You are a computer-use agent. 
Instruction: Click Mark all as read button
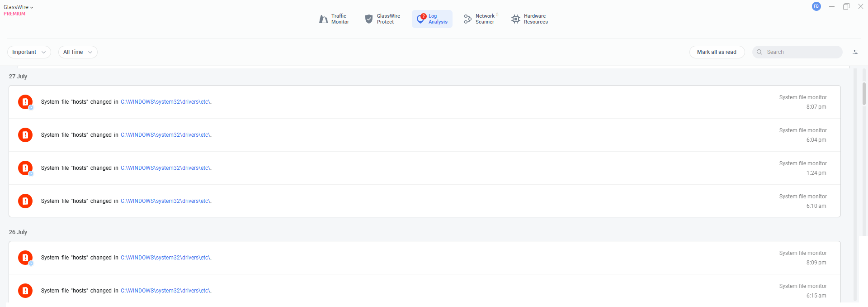tap(717, 52)
